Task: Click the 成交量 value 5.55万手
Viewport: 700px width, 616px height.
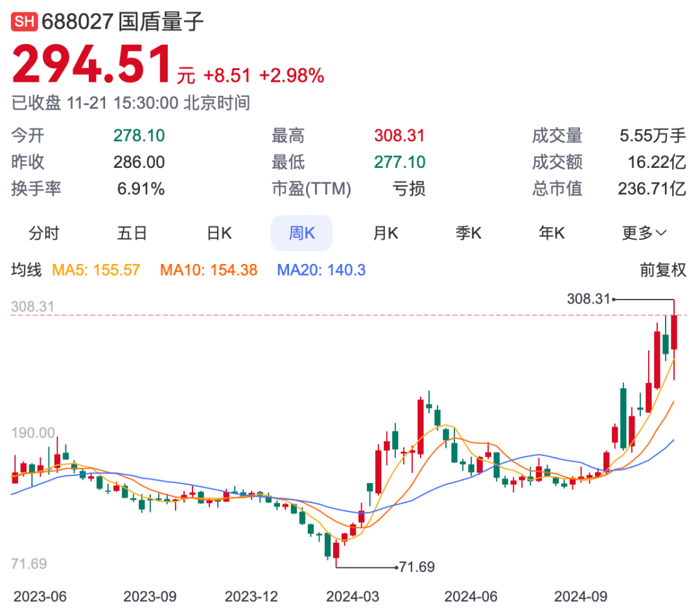Action: pyautogui.click(x=653, y=136)
